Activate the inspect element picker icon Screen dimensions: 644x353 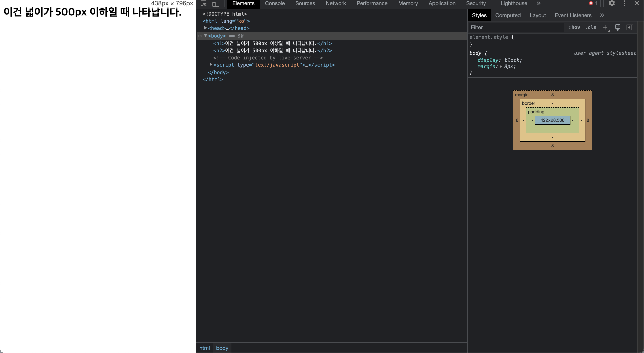click(x=204, y=4)
